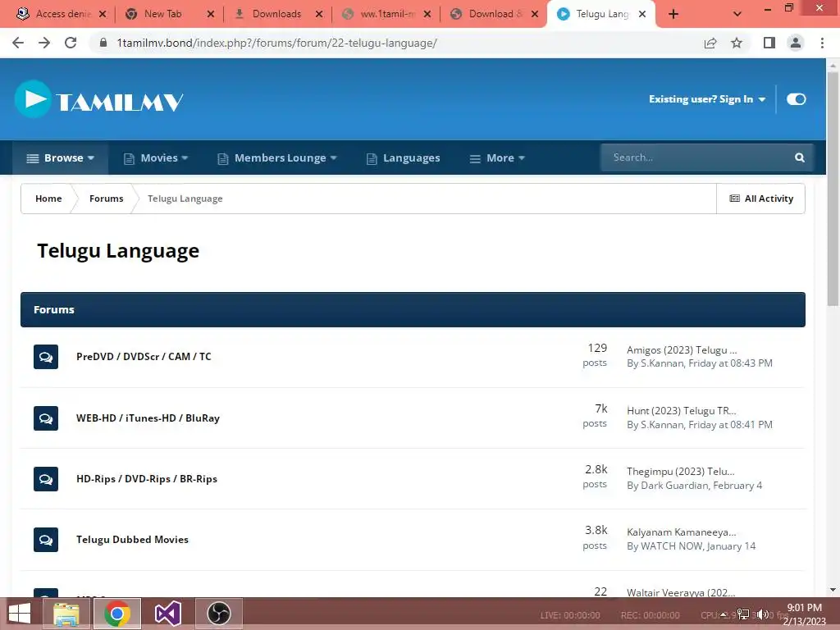This screenshot has width=840, height=630.
Task: Toggle the site theme switch
Action: point(796,99)
